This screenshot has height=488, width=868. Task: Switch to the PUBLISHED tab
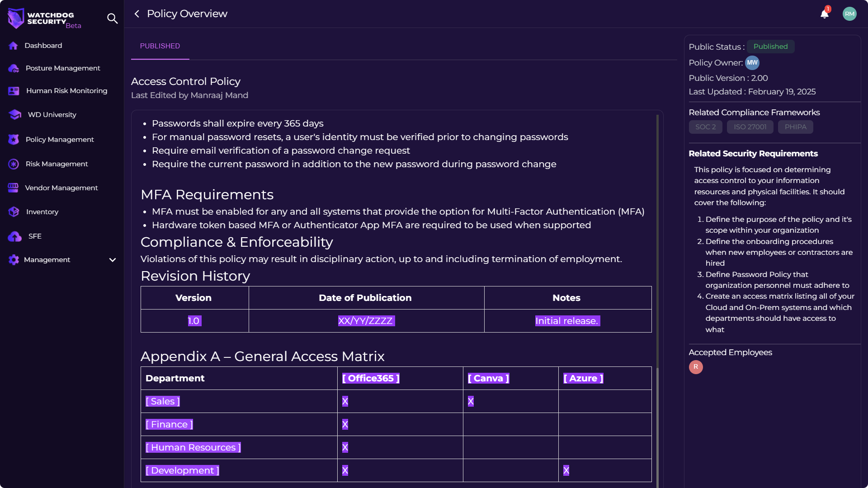tap(160, 46)
